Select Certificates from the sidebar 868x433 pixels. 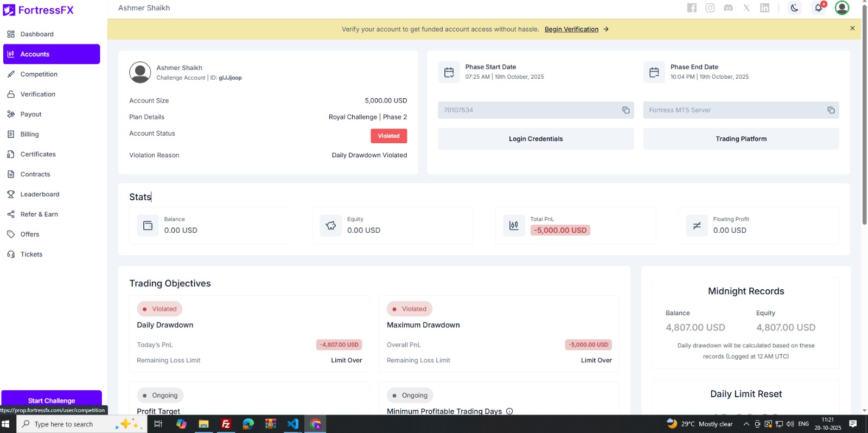pos(38,154)
